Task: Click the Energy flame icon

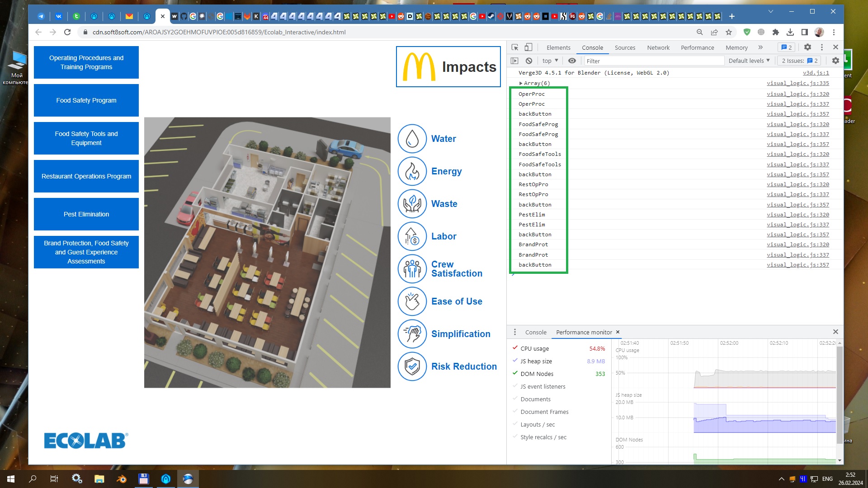Action: 412,171
